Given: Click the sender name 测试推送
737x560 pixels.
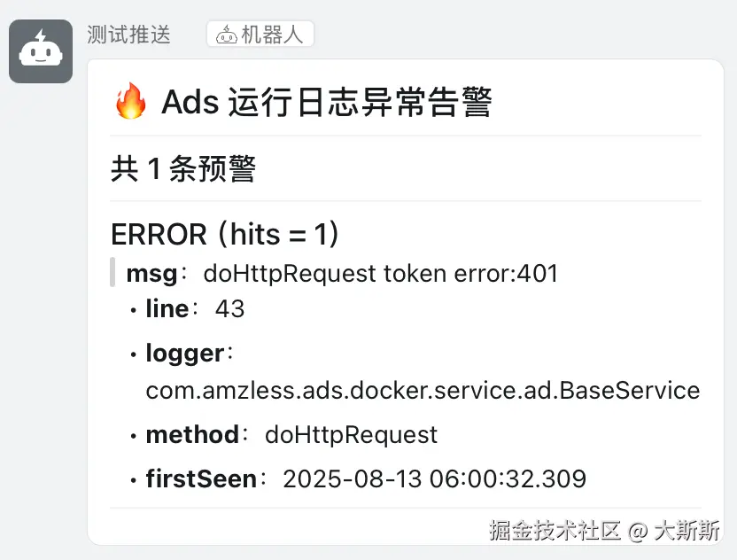Looking at the screenshot, I should 129,35.
